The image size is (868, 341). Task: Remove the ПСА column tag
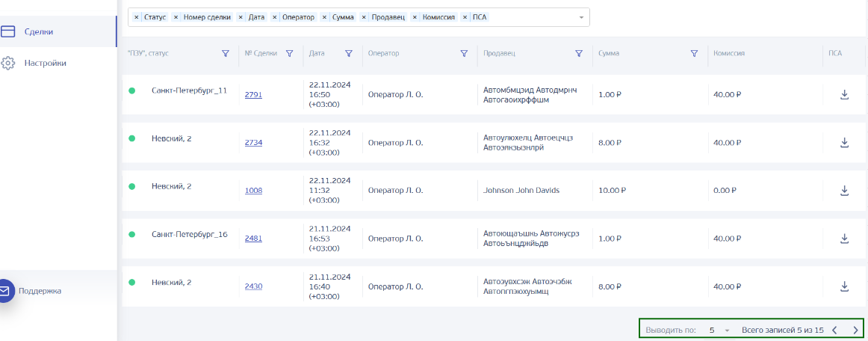tap(465, 17)
